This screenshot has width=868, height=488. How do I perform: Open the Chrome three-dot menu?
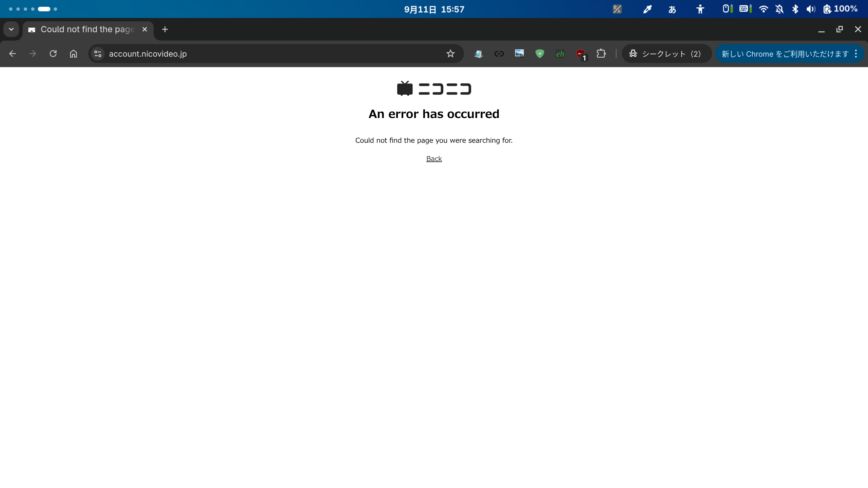click(856, 54)
